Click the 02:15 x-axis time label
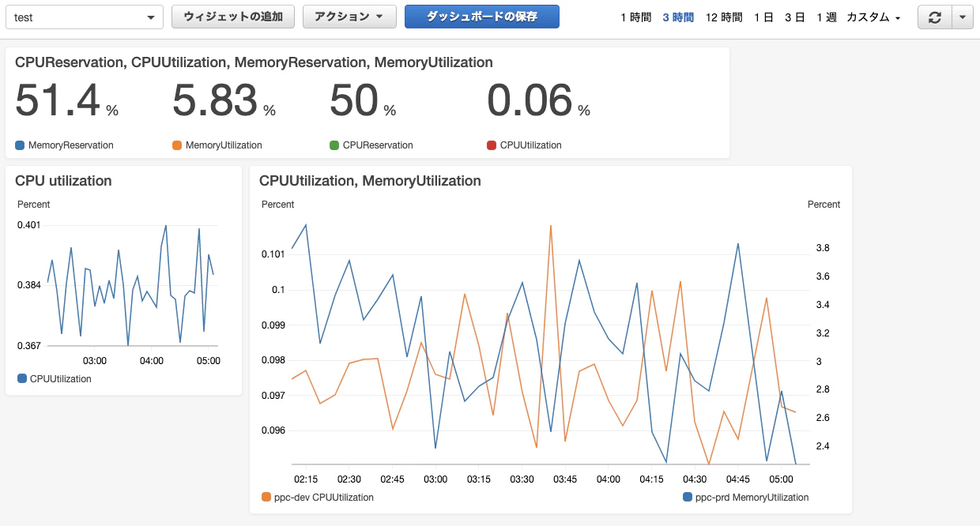 coord(306,479)
